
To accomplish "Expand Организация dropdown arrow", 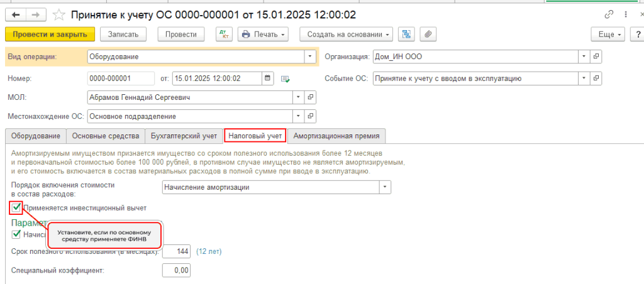I will tap(584, 57).
